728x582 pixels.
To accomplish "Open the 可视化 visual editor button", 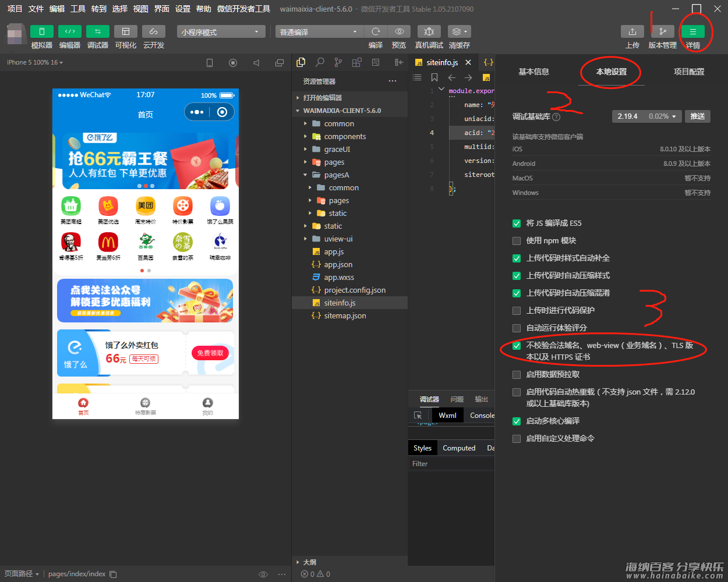I will click(x=126, y=31).
